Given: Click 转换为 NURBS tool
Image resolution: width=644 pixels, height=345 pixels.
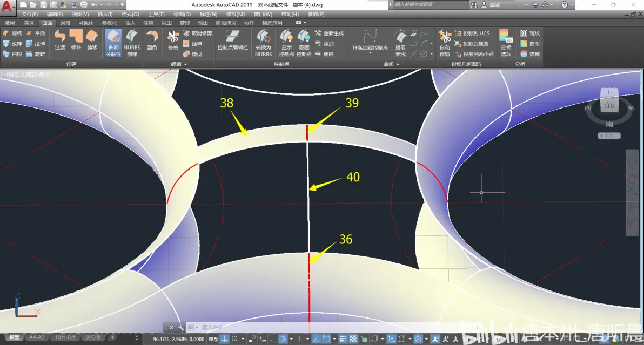Looking at the screenshot, I should pos(263,43).
